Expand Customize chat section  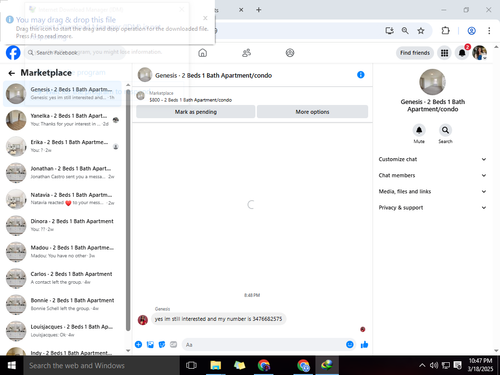pyautogui.click(x=432, y=159)
